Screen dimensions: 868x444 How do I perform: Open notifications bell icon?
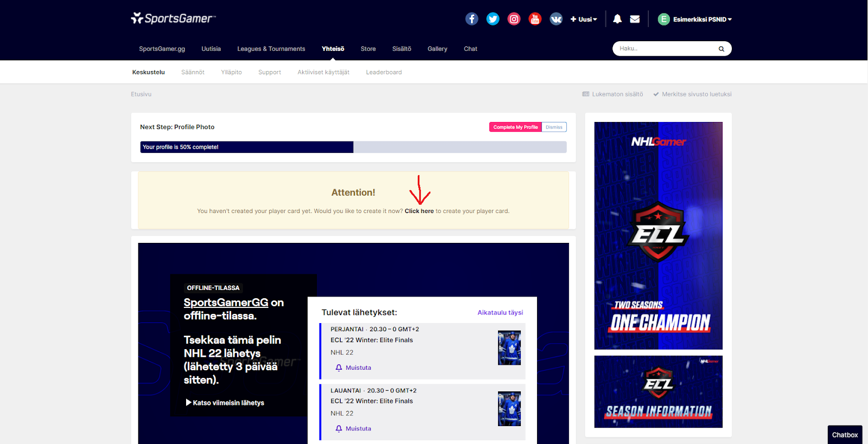coord(617,19)
